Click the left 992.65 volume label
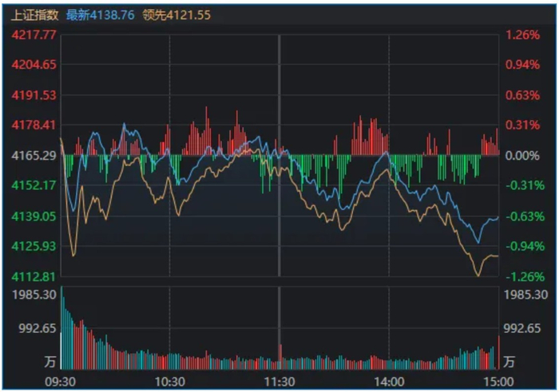Viewport: 559px width, 392px height. point(38,328)
